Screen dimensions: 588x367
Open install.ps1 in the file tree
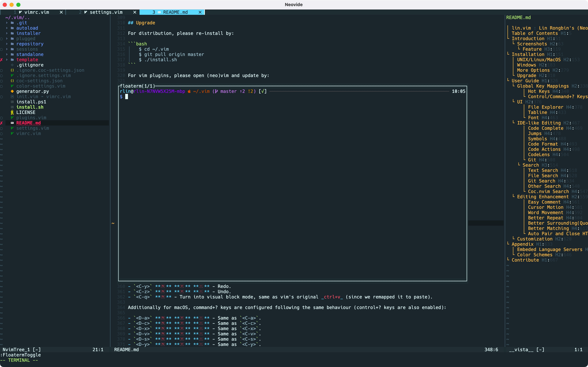(x=31, y=102)
